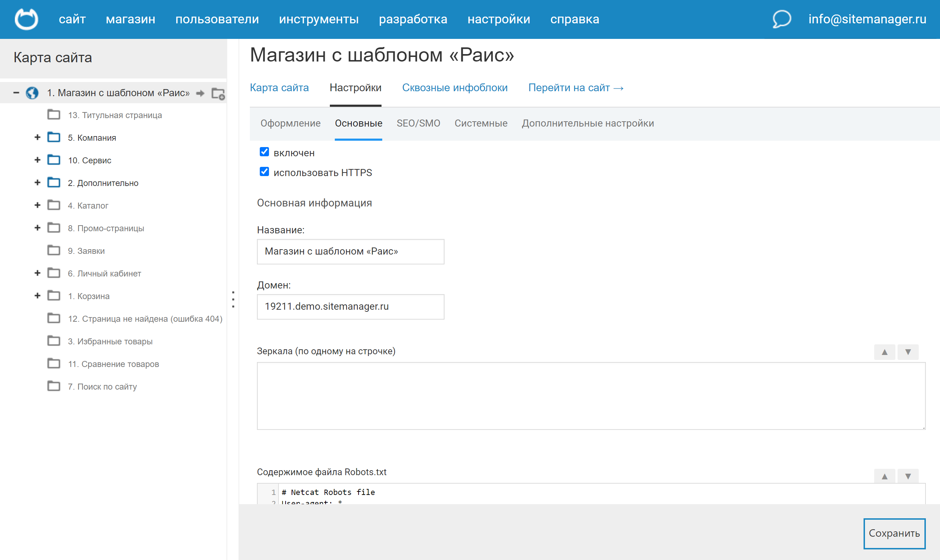Click the folder icon of 4. Каталог

click(x=54, y=205)
